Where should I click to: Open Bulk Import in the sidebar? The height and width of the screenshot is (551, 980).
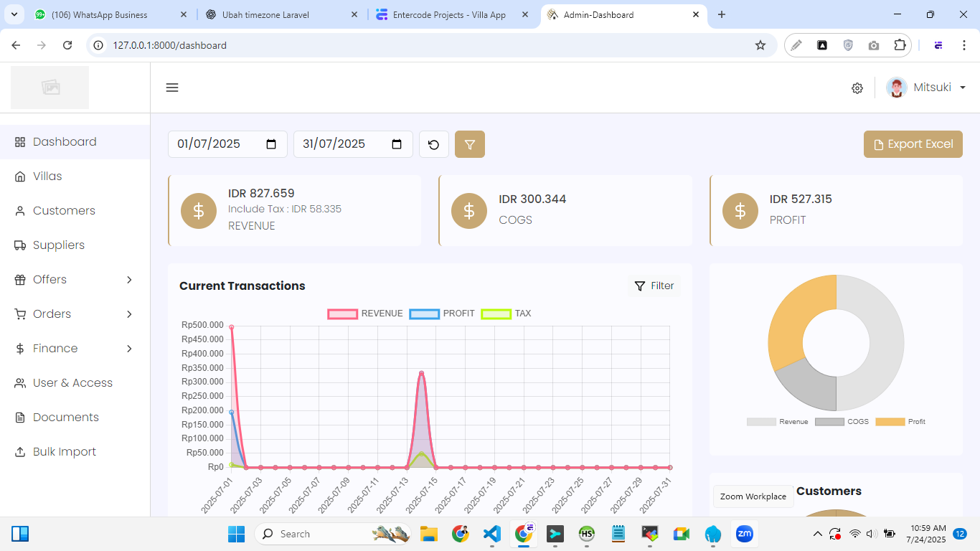click(75, 452)
